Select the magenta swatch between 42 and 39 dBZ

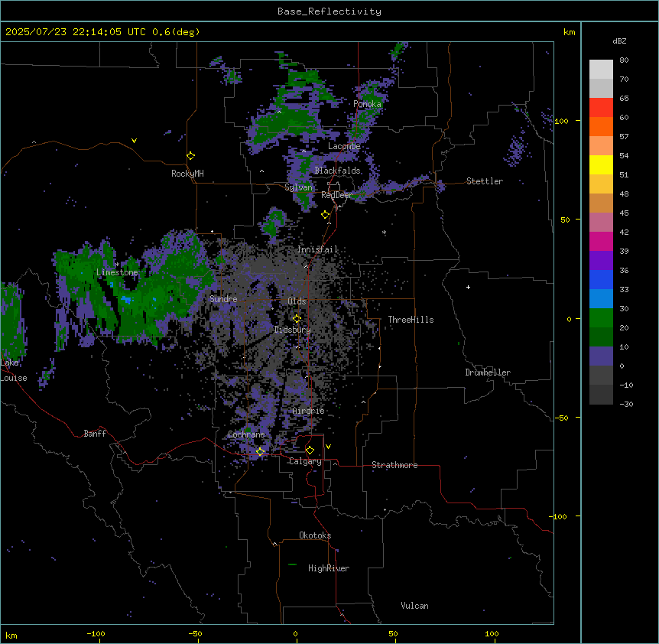(x=601, y=241)
